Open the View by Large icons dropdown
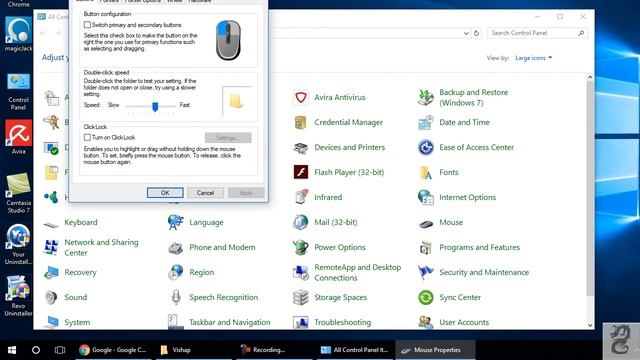 pos(534,58)
